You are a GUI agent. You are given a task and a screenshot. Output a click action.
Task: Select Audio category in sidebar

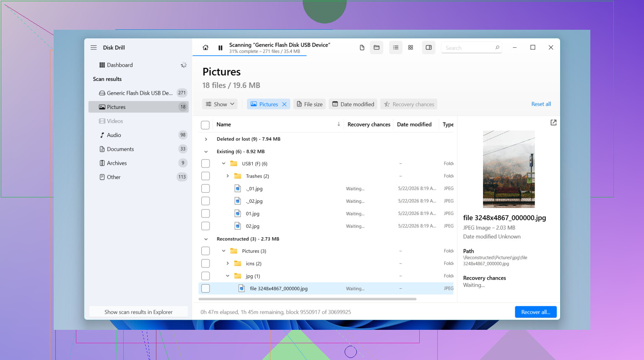coord(138,135)
